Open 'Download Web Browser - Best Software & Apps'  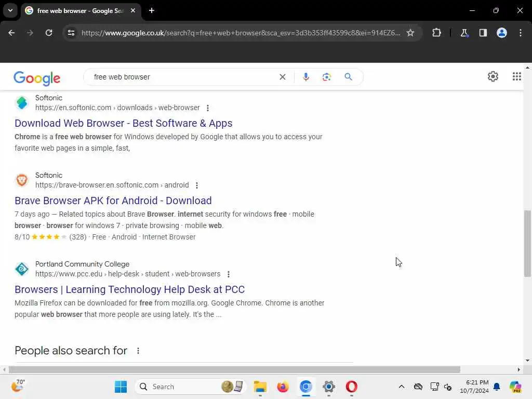[x=124, y=123]
